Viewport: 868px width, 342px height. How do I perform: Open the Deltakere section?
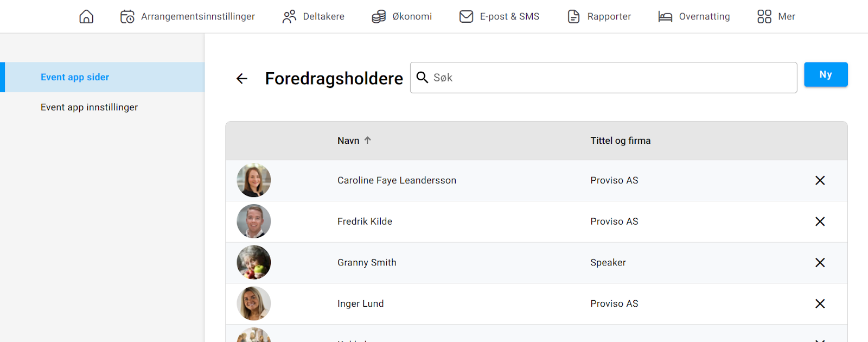313,16
